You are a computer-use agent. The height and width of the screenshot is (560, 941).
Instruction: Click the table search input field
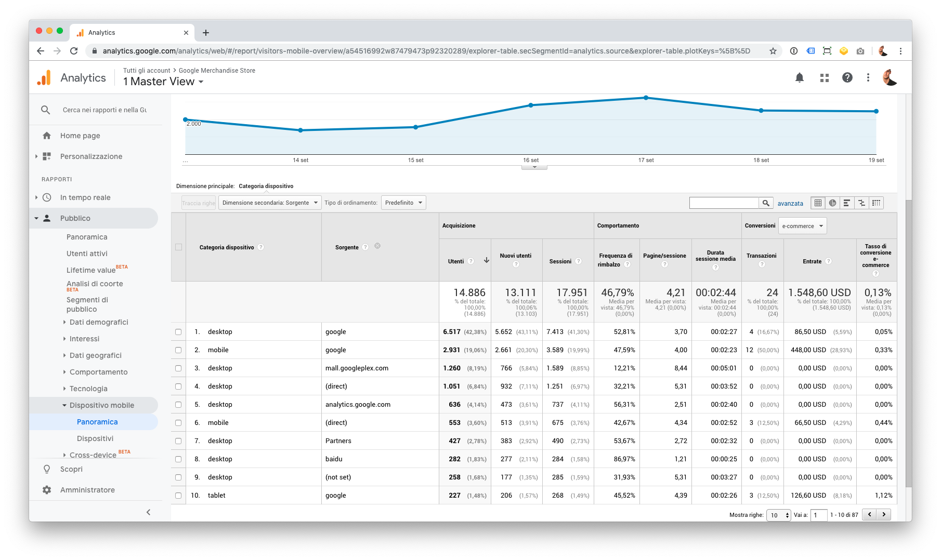coord(724,203)
